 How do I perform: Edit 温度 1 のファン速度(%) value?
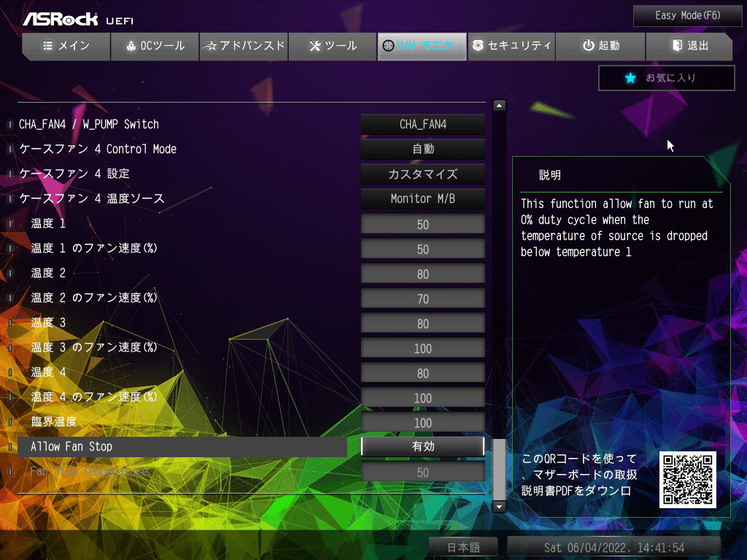pyautogui.click(x=422, y=249)
